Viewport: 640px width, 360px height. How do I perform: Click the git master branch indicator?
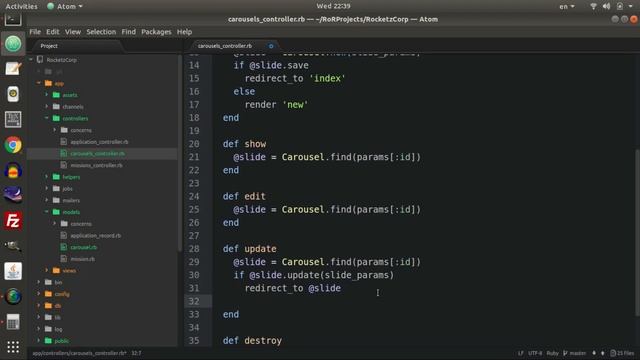575,353
